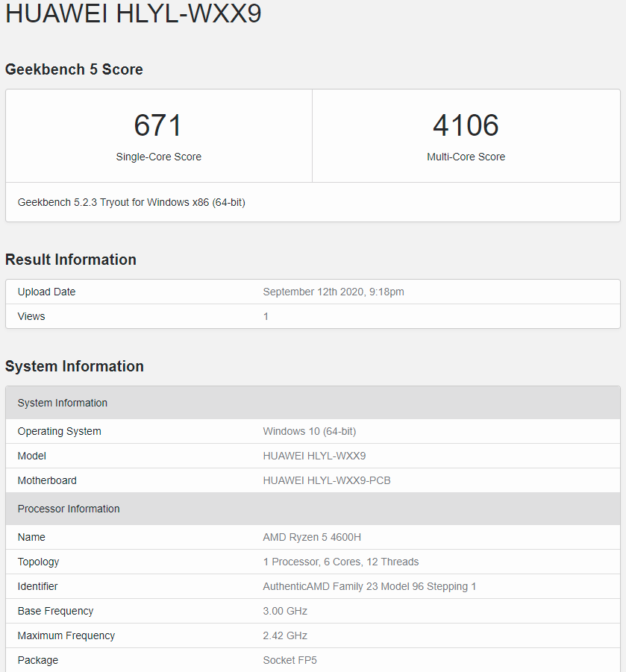Click the Maximum Frequency row label
Screen dimensions: 626x672
click(66, 635)
